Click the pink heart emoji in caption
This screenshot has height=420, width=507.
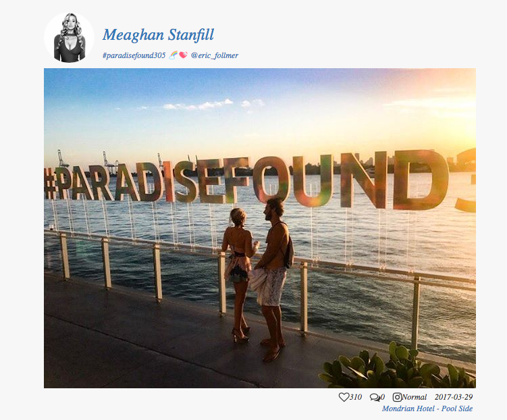(183, 55)
